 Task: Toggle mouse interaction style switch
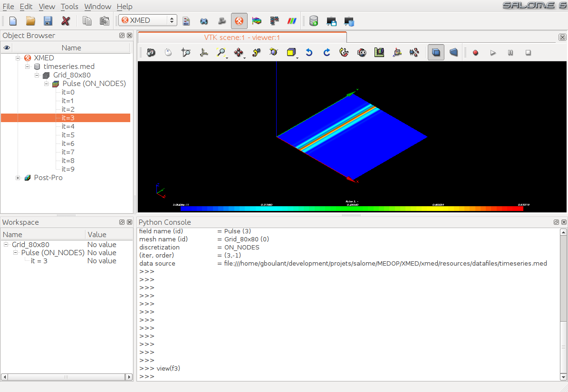[168, 52]
